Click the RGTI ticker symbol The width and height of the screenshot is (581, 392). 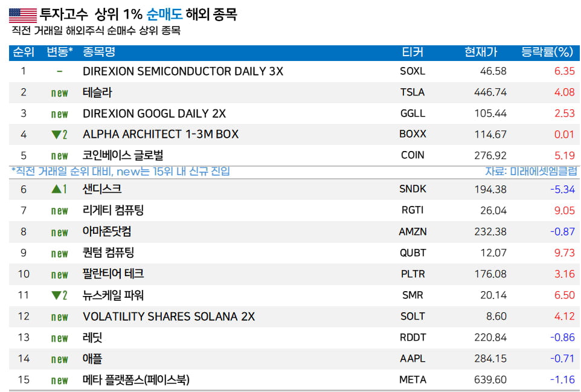[x=412, y=210]
